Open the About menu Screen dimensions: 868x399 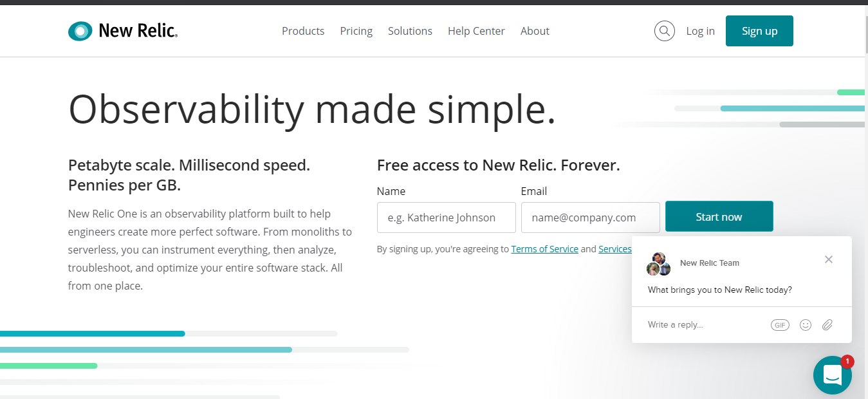coord(535,31)
